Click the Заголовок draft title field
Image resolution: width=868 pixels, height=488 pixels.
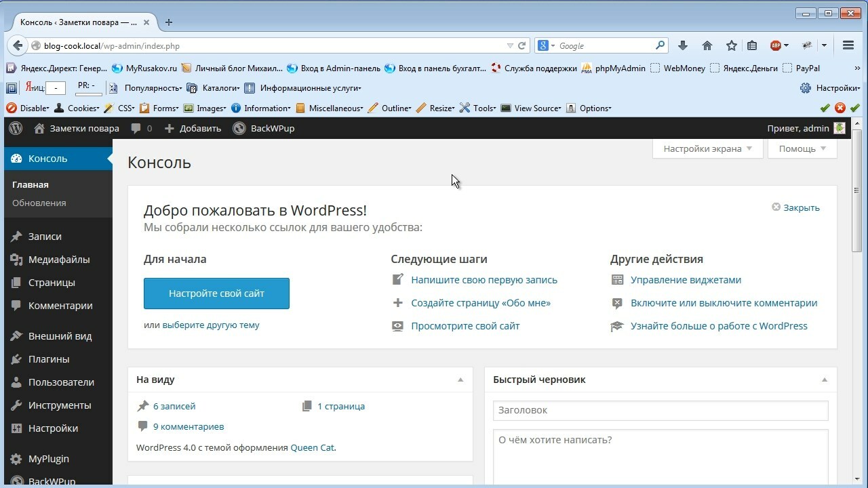click(x=660, y=410)
